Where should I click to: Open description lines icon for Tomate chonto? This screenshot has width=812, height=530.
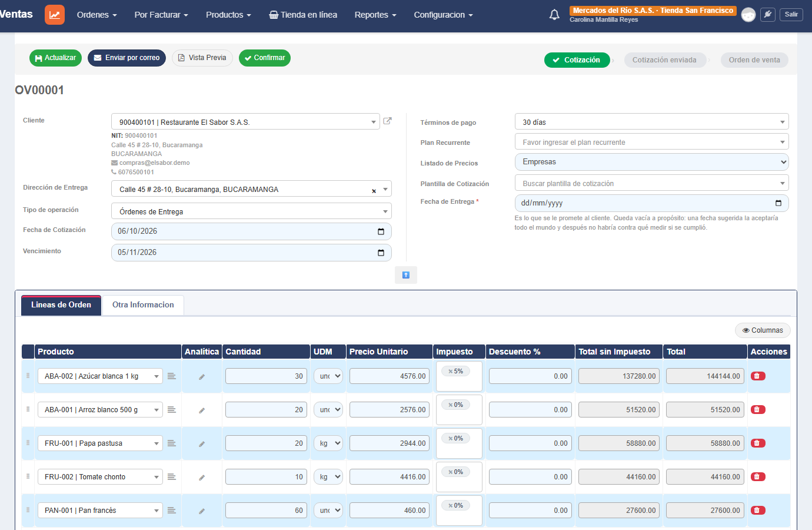pyautogui.click(x=172, y=477)
